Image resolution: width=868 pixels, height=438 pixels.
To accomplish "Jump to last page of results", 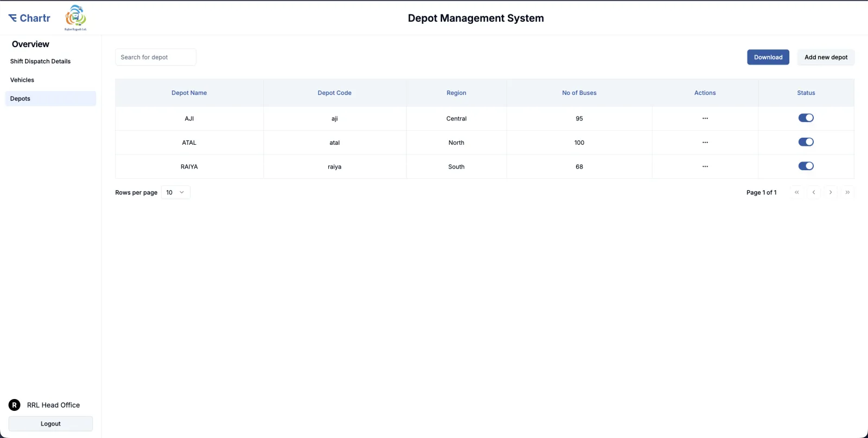I will point(847,192).
